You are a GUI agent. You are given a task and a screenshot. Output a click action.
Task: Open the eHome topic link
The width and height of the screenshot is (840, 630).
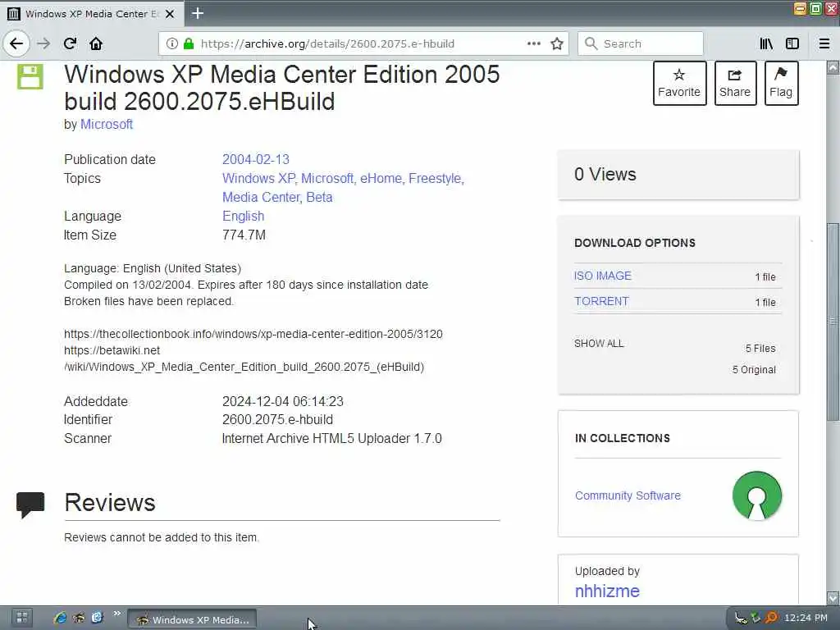tap(381, 178)
